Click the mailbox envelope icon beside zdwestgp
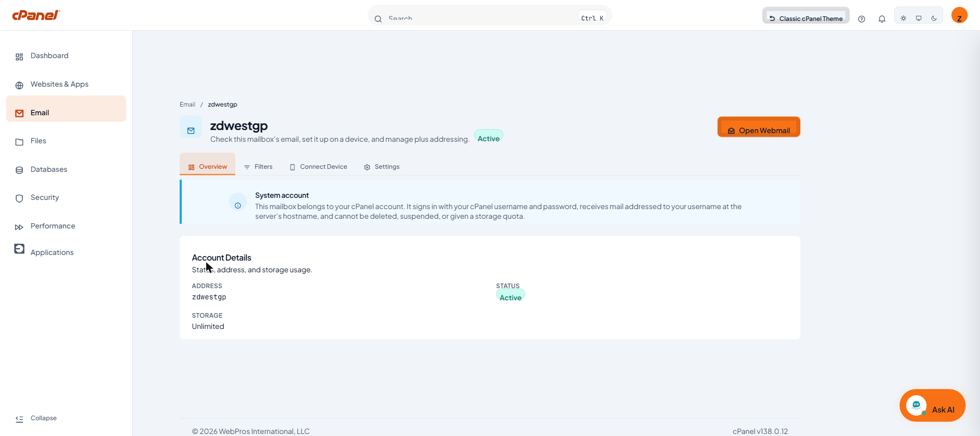The image size is (980, 436). pyautogui.click(x=191, y=127)
